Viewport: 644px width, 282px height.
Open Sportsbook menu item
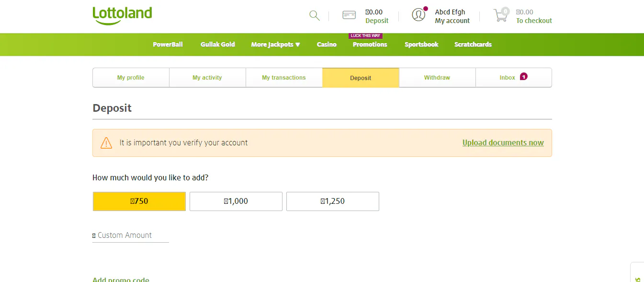pos(421,44)
